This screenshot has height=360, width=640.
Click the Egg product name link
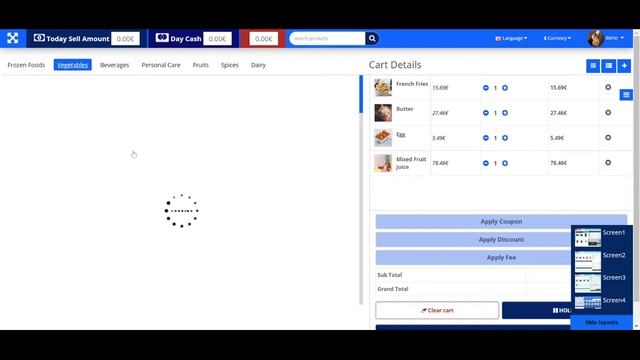click(x=401, y=134)
